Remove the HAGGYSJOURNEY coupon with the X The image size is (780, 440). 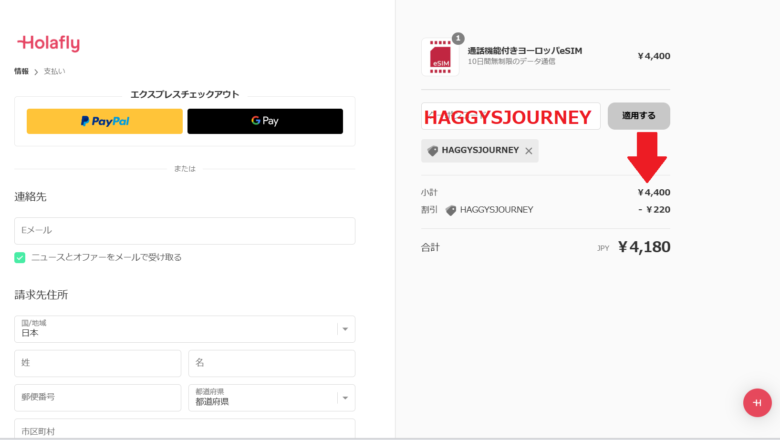pyautogui.click(x=529, y=151)
